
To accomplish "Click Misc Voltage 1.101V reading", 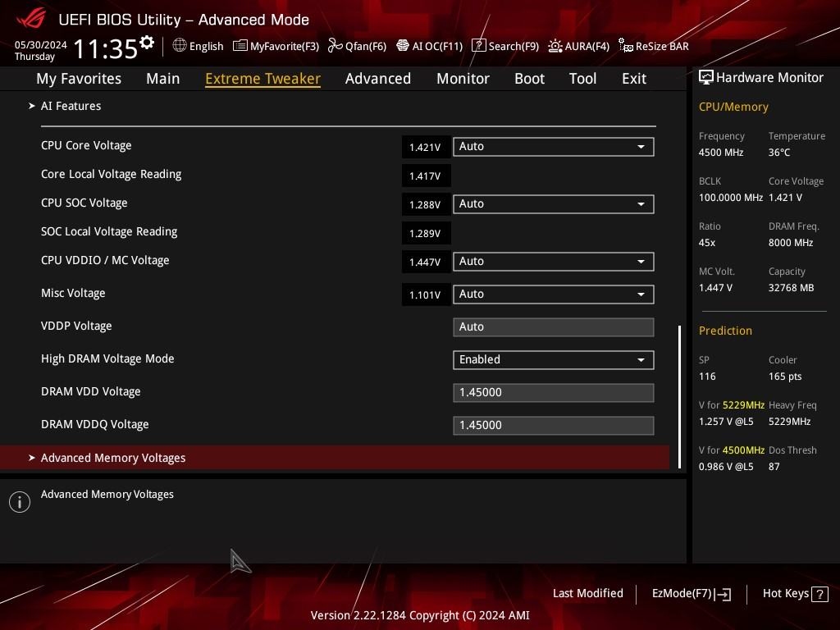I will (x=426, y=295).
